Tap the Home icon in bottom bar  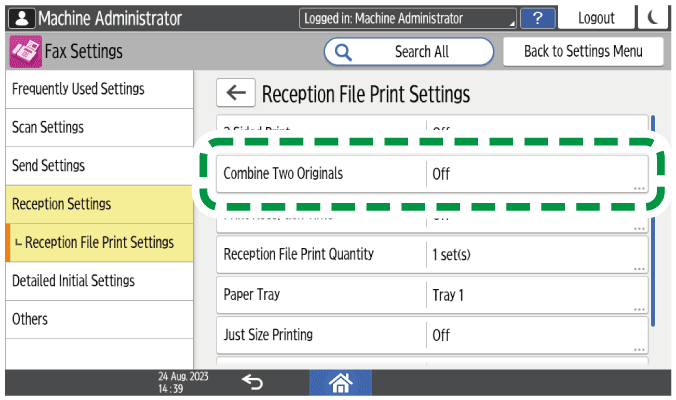(x=342, y=382)
